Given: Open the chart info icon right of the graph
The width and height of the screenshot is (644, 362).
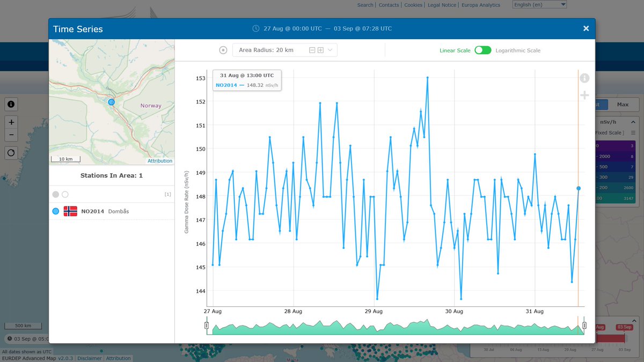Looking at the screenshot, I should point(584,78).
